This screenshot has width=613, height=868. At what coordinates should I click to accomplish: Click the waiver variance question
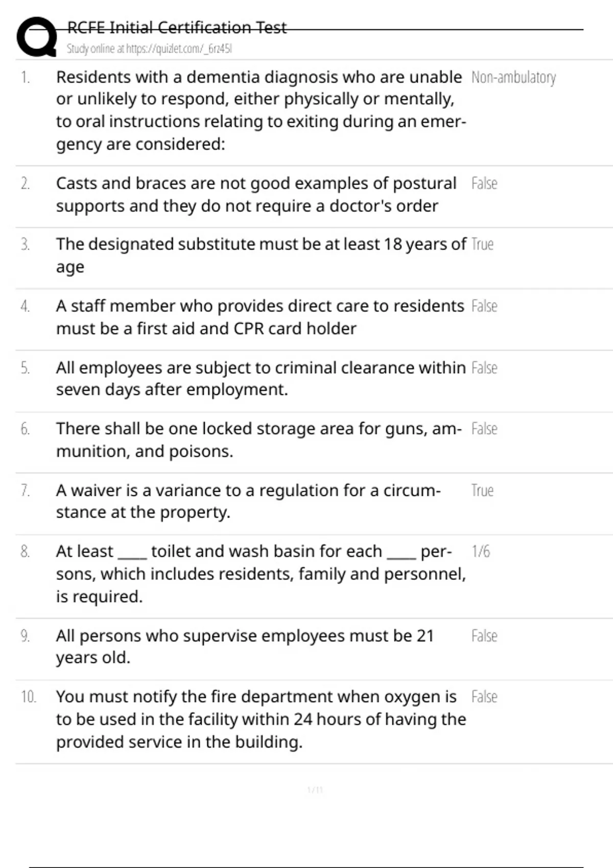pyautogui.click(x=248, y=501)
